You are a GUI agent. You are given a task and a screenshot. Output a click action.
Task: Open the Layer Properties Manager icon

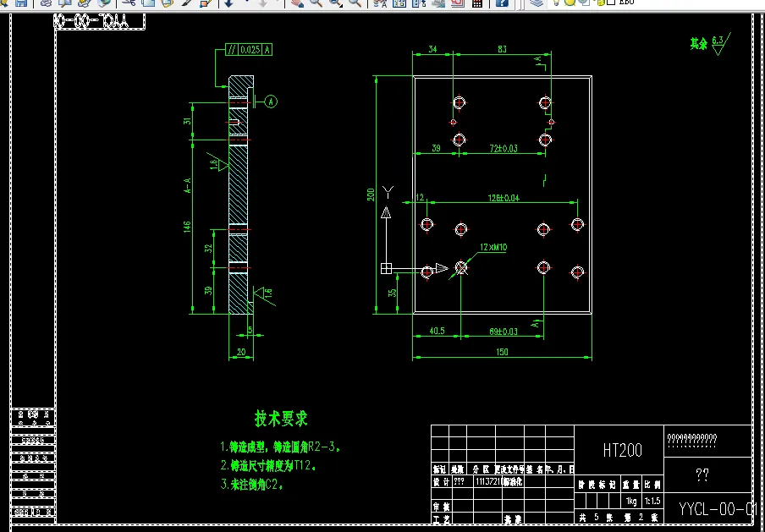point(537,3)
